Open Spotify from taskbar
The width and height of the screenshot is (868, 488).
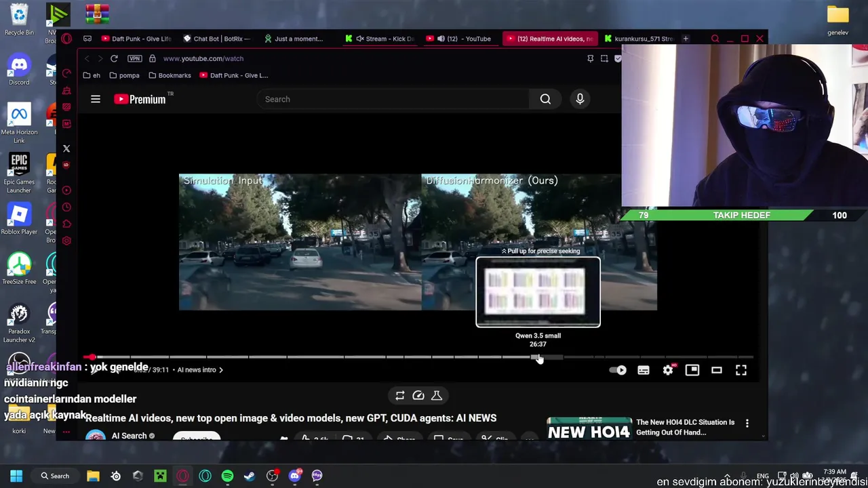[x=227, y=476]
